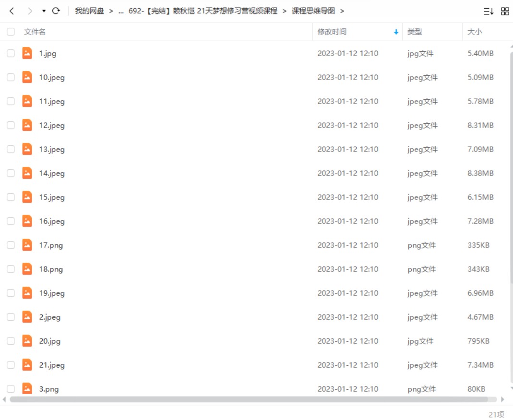Toggle the select-all checkbox
Screen dimensions: 513x420
(x=11, y=32)
